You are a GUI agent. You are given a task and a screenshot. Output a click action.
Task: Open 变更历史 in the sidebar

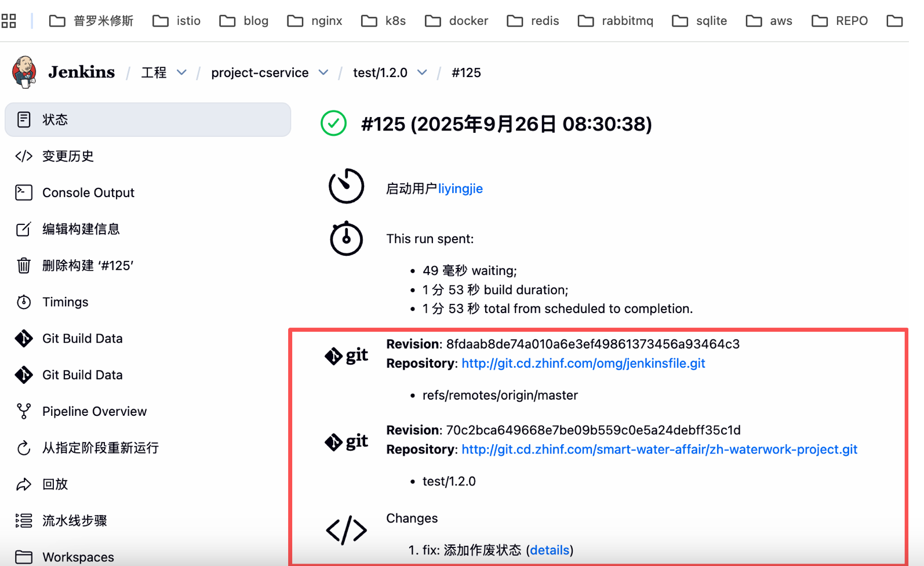68,156
